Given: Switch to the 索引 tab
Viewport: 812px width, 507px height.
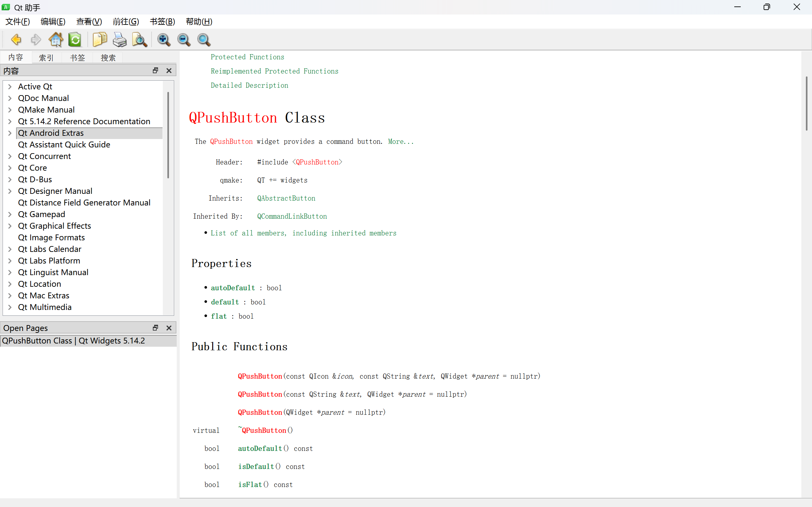Looking at the screenshot, I should (46, 58).
